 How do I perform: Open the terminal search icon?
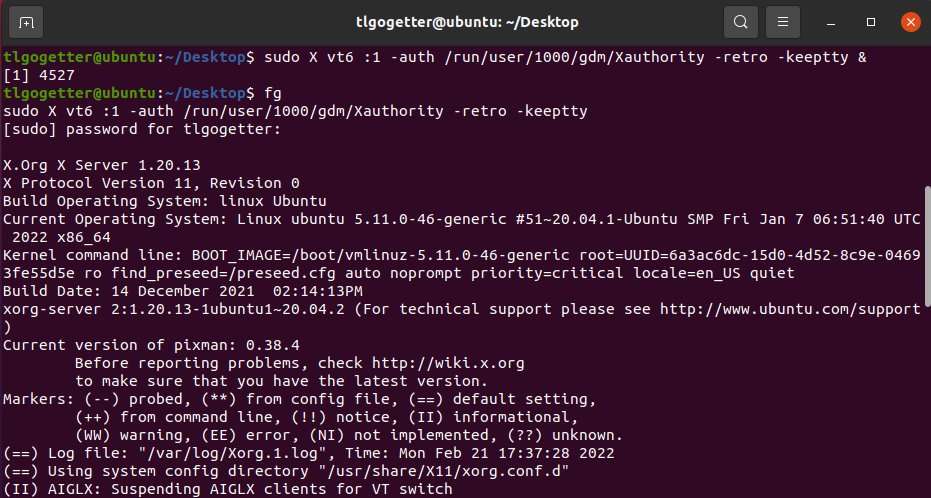[x=740, y=23]
